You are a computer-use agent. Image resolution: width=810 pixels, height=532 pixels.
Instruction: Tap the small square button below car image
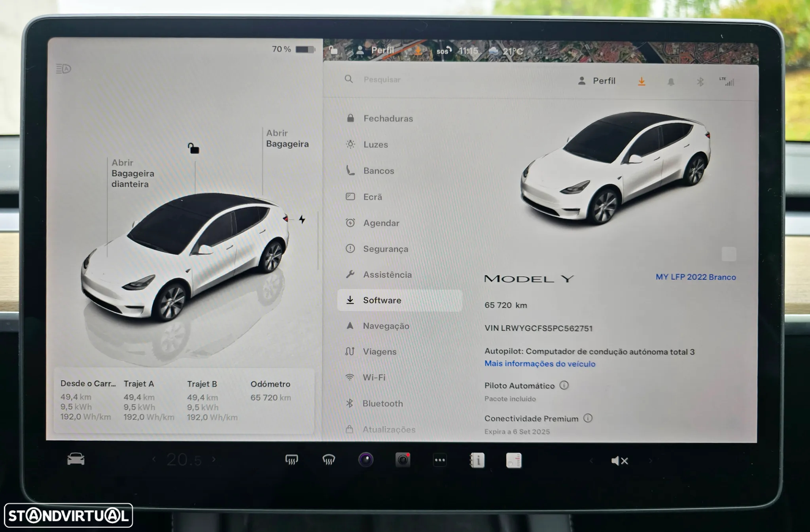click(729, 254)
